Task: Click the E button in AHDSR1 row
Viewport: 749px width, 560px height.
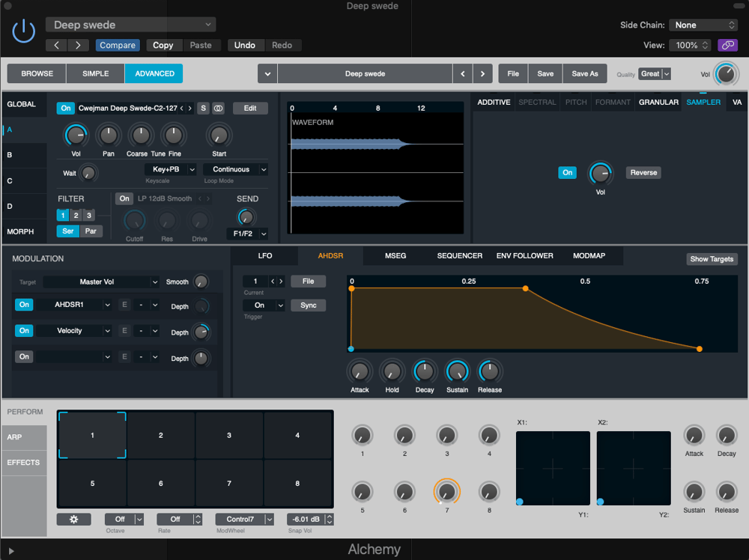Action: [124, 305]
